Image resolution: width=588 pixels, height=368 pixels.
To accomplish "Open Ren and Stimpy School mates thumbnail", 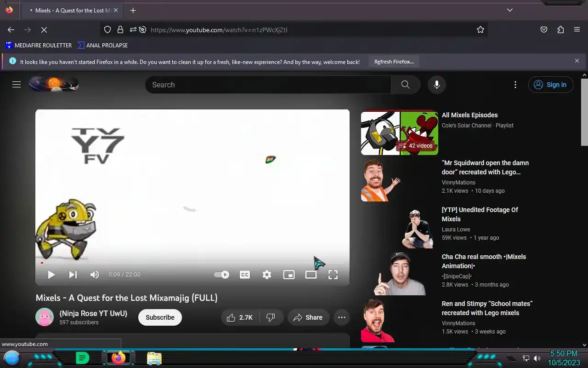I will (x=400, y=321).
